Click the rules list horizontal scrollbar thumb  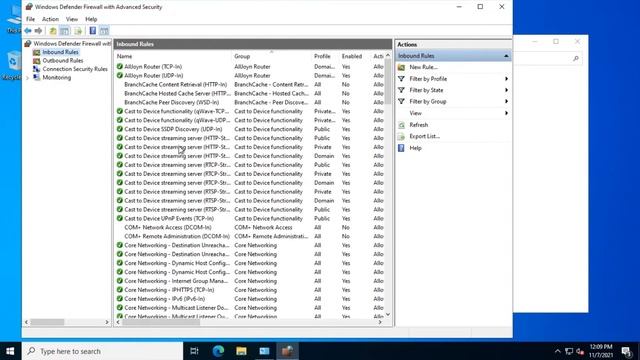(161, 322)
